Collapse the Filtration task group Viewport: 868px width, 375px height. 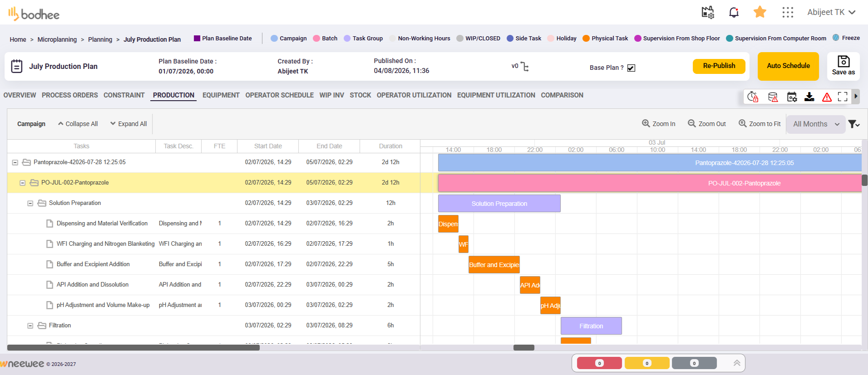[30, 326]
